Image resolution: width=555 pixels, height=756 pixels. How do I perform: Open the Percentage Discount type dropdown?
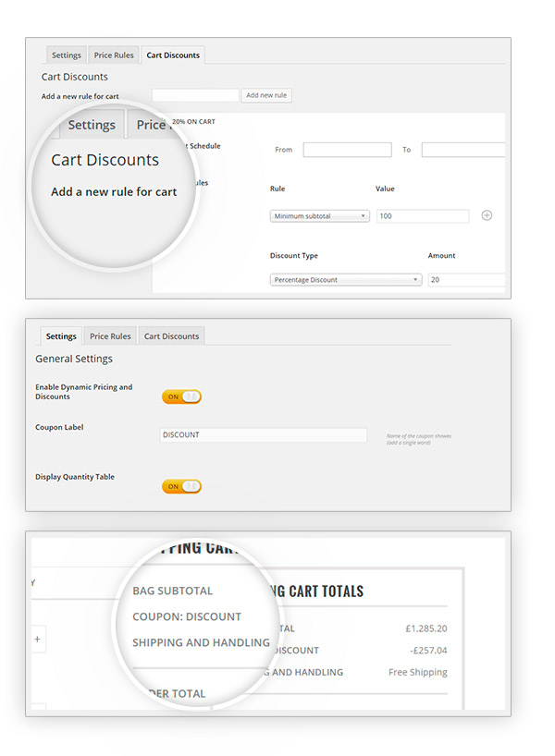[346, 280]
